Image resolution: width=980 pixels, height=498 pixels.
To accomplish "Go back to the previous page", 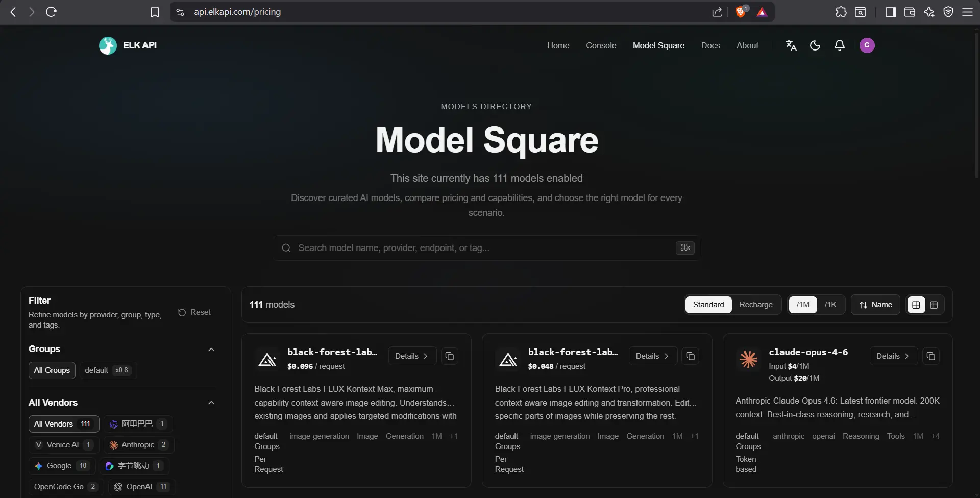I will pyautogui.click(x=13, y=12).
